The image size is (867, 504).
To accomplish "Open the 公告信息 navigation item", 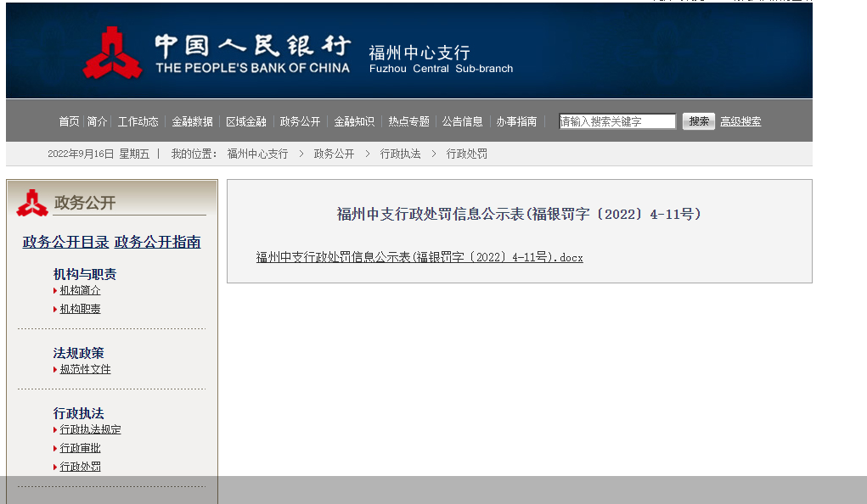I will pyautogui.click(x=462, y=120).
